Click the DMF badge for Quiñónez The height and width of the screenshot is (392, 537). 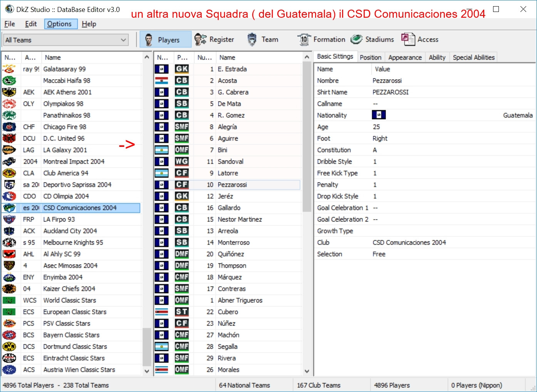tap(181, 254)
